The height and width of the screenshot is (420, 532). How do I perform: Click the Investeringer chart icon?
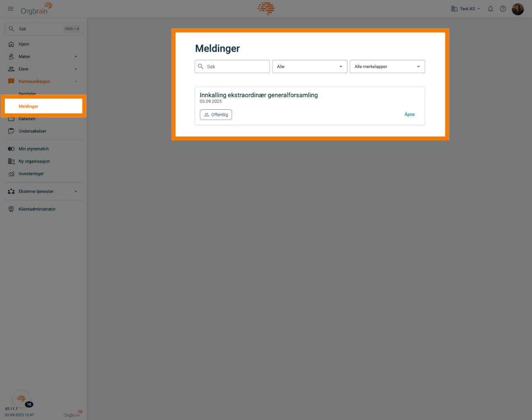[11, 174]
